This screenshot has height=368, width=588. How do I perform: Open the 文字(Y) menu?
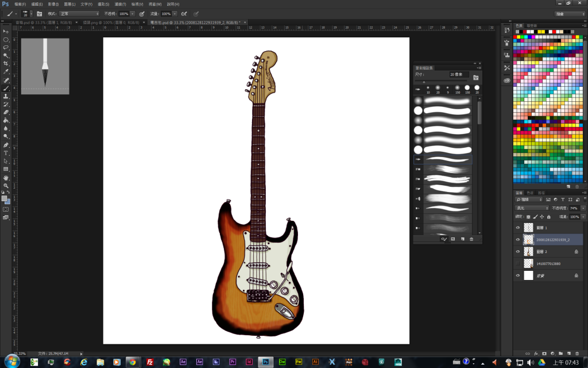click(x=86, y=4)
